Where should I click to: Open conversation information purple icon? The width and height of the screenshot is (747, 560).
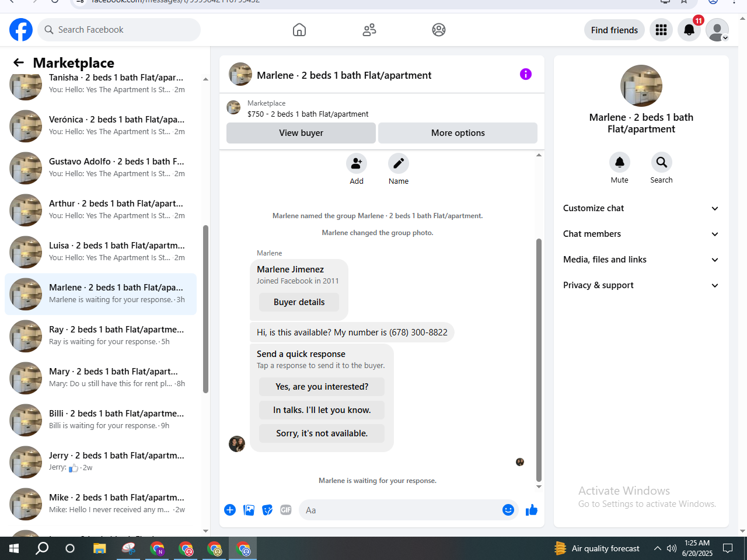coord(526,74)
